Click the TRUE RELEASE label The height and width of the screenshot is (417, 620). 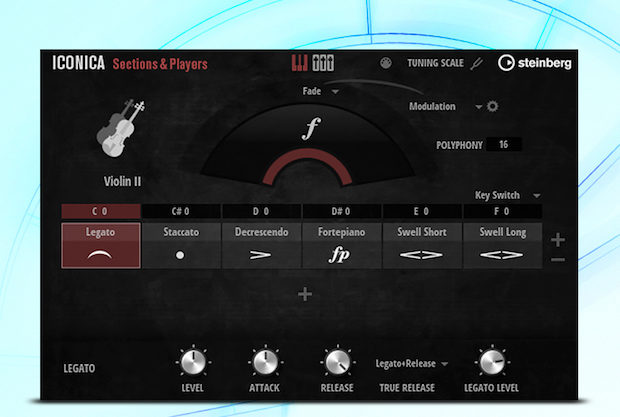[407, 388]
